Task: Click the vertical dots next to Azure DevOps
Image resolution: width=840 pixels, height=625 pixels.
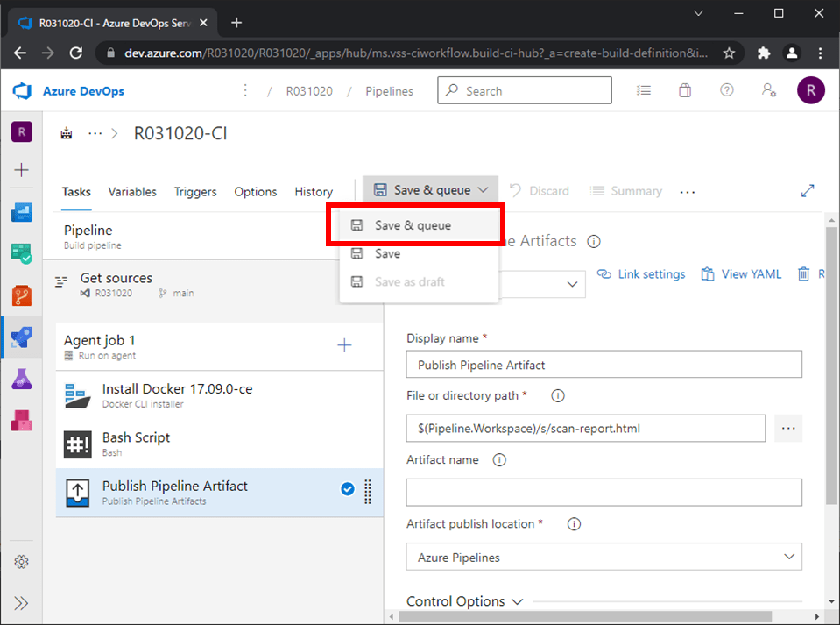Action: (245, 90)
